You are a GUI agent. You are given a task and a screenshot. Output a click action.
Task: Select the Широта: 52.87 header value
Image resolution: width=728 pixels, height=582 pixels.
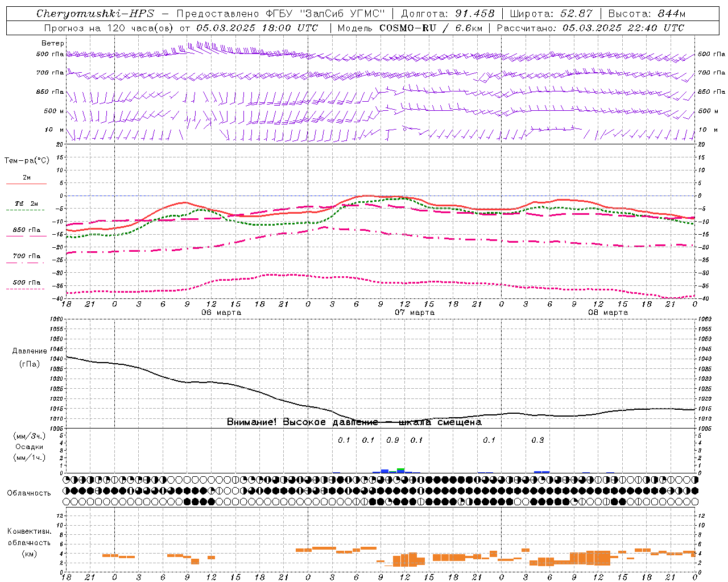(x=551, y=14)
